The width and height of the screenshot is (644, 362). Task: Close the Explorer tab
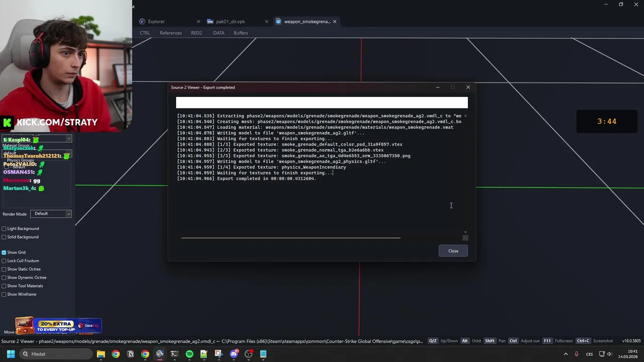coord(198,22)
